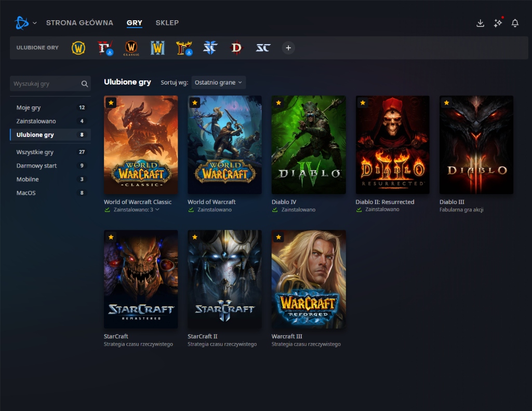532x411 pixels.
Task: Click Diablo II: Resurrected title link
Action: point(385,201)
